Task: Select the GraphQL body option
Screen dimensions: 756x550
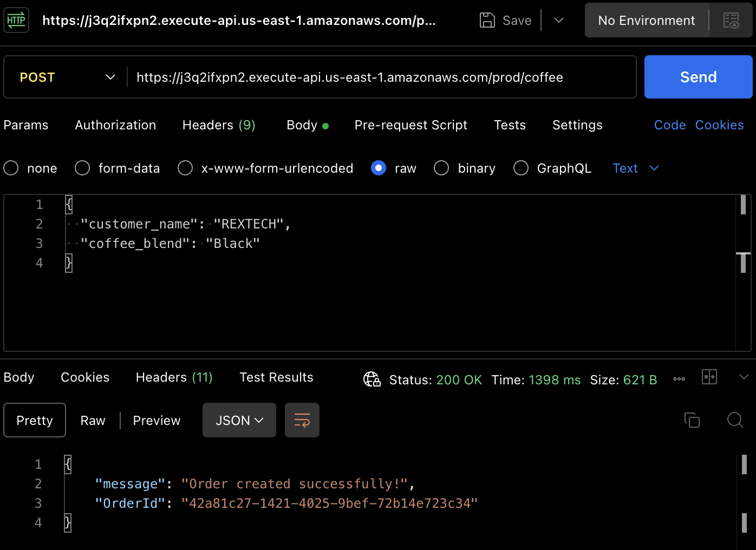Action: click(521, 168)
